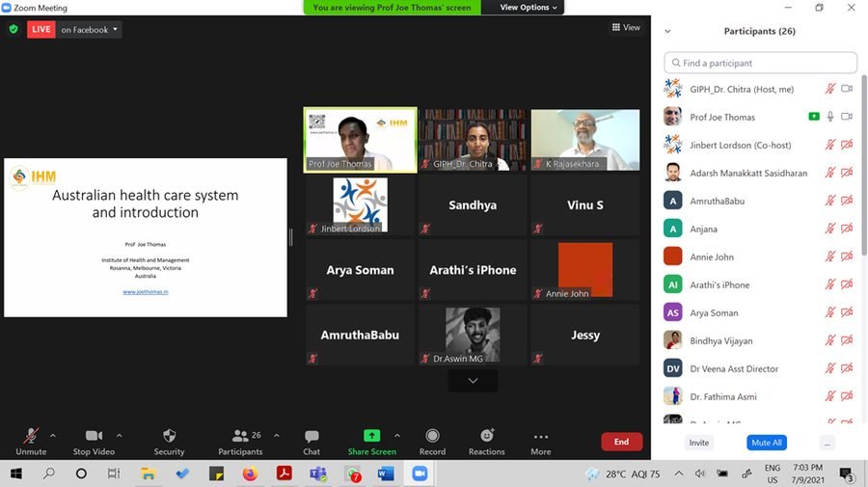
Task: Select Dr.Aswin MG video tile
Action: click(473, 335)
